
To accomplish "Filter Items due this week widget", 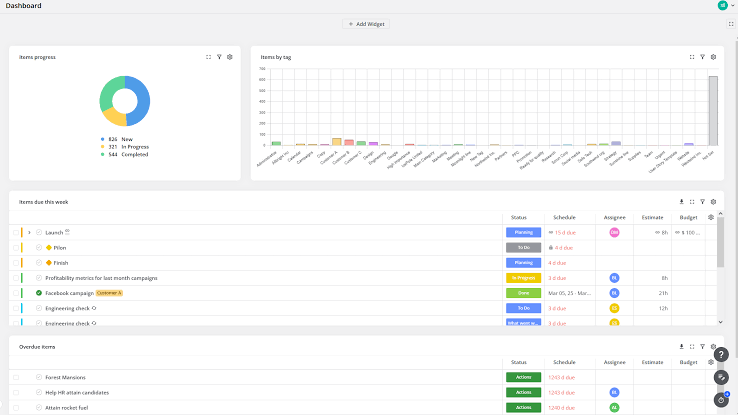I will pyautogui.click(x=703, y=202).
